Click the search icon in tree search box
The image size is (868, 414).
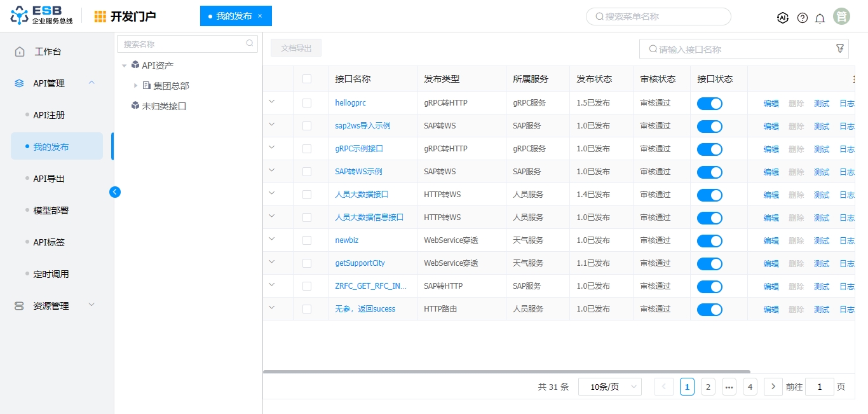point(250,44)
